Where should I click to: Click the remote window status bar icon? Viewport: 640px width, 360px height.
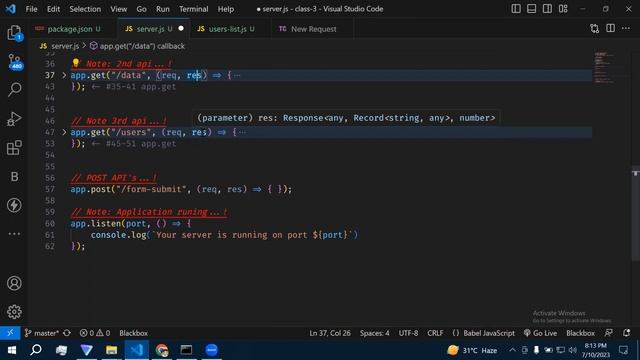coord(10,333)
